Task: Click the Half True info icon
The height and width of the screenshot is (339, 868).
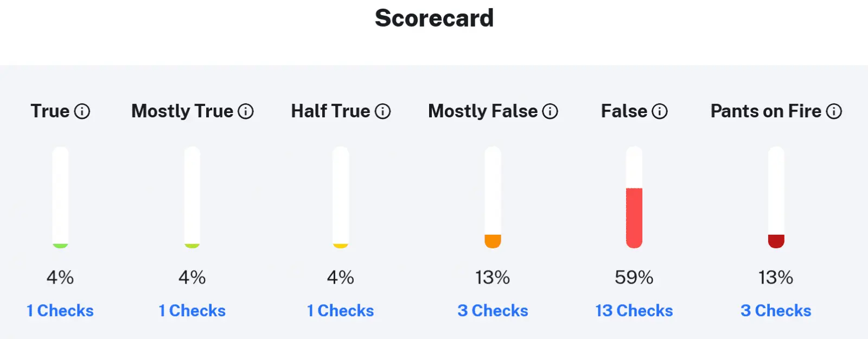Action: click(x=383, y=111)
